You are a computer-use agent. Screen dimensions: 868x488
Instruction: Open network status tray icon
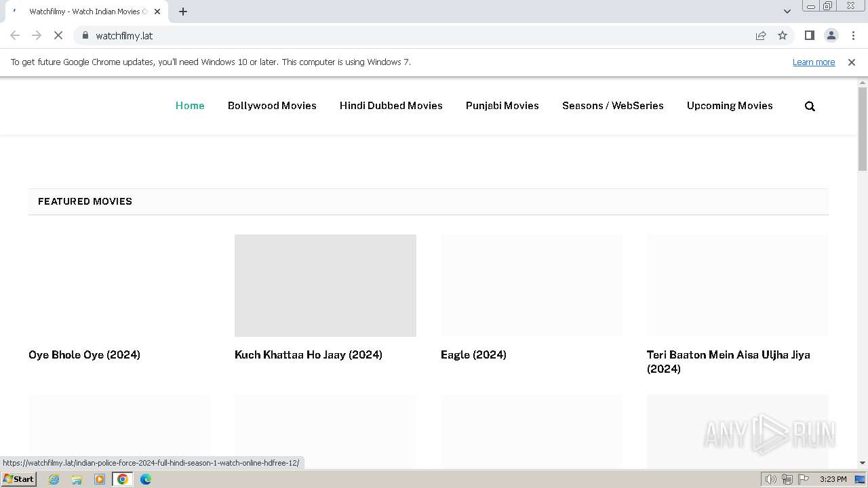(x=787, y=479)
